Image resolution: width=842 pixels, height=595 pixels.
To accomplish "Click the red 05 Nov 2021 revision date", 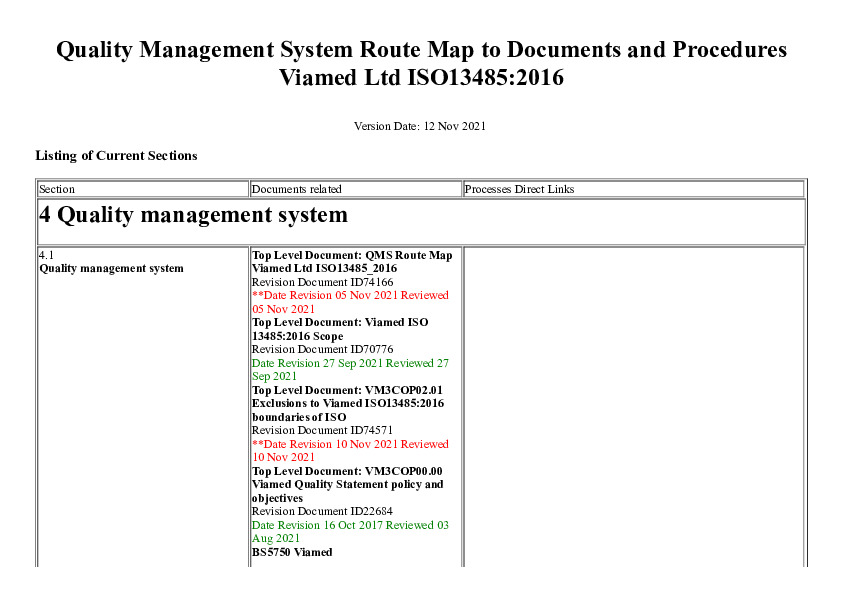I will [x=350, y=302].
